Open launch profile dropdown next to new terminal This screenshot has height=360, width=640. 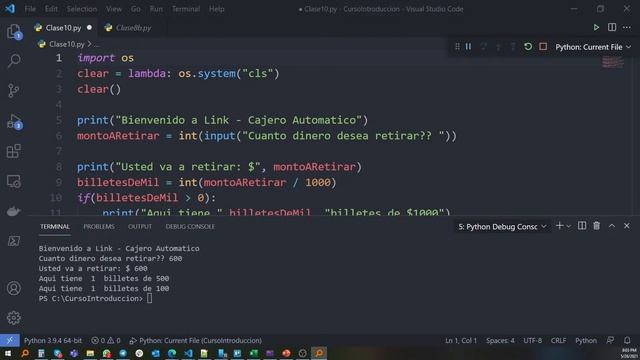click(569, 226)
